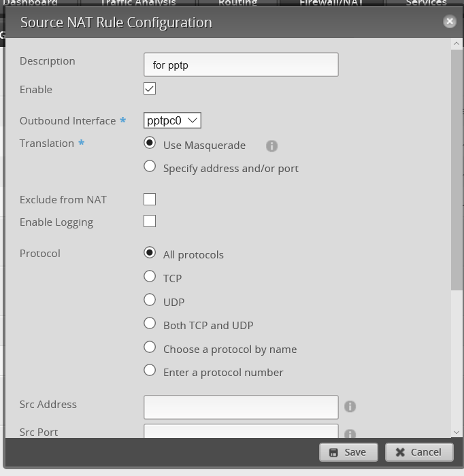Select Enter a protocol number option
This screenshot has height=476, width=464.
(150, 371)
